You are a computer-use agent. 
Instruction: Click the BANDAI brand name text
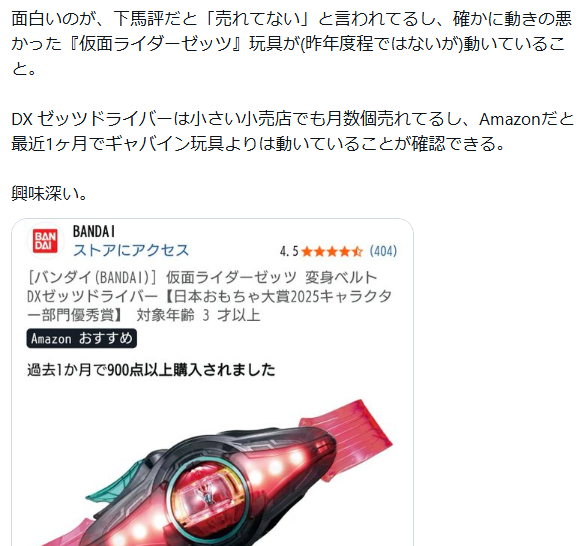tap(93, 232)
